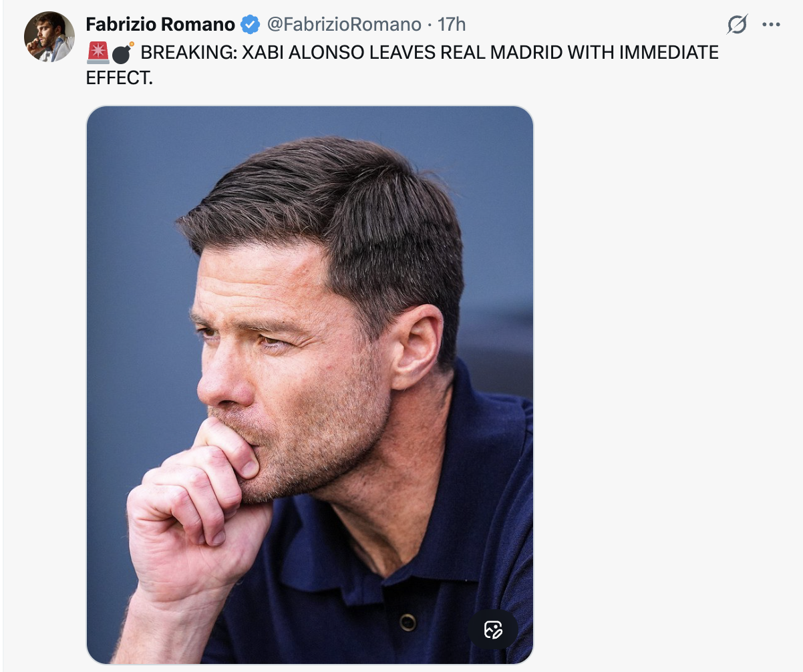Open Grok actions for this post
803x672 pixels.
pos(737,25)
